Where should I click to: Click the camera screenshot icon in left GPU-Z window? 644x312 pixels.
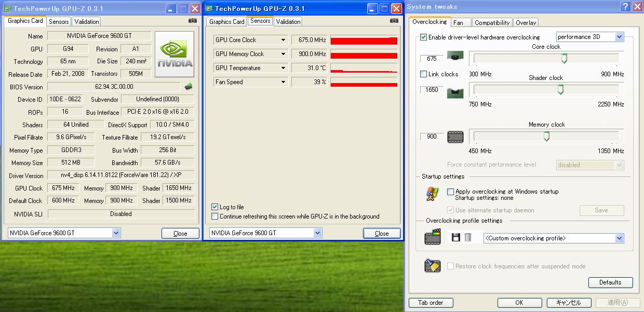pos(193,21)
